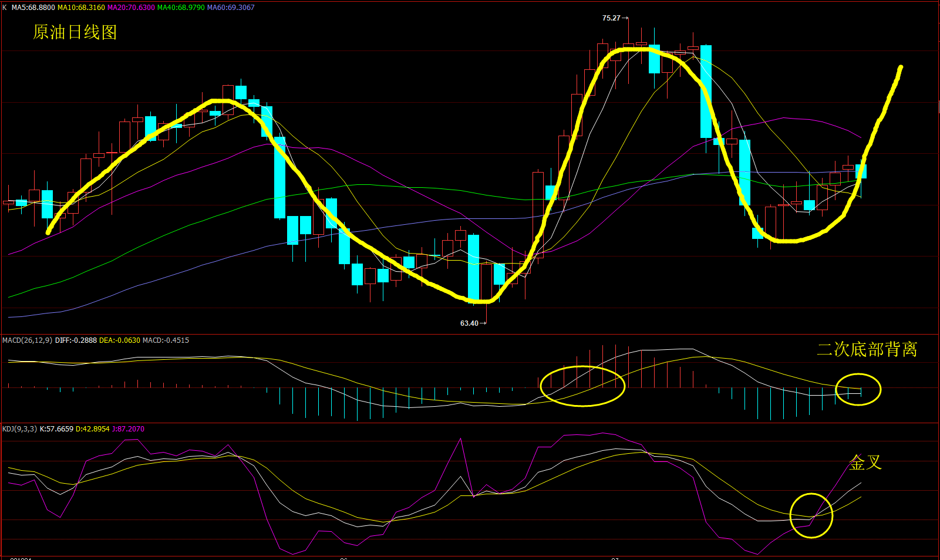Image resolution: width=940 pixels, height=560 pixels.
Task: Click the 金叉 annotation in KDJ panel
Action: tap(865, 463)
